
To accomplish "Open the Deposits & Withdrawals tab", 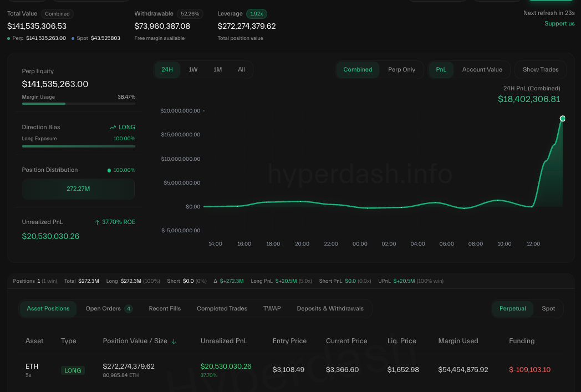I will (x=330, y=309).
